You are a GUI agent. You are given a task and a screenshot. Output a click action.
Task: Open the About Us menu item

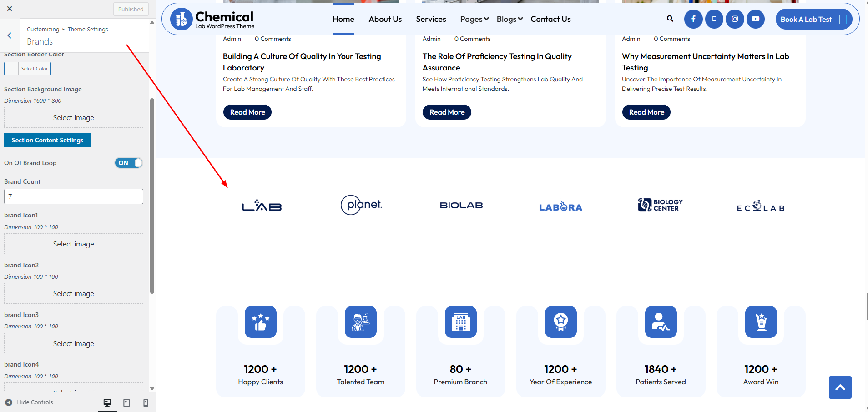[x=385, y=19]
